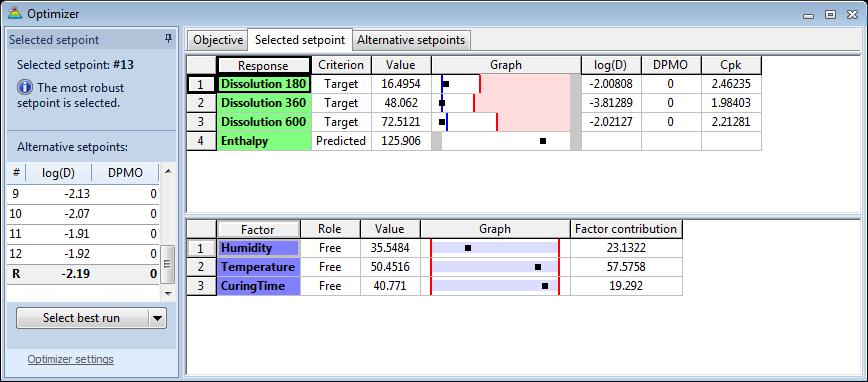This screenshot has height=382, width=868.
Task: Click the log(D) column header in setpoints list
Action: click(59, 173)
